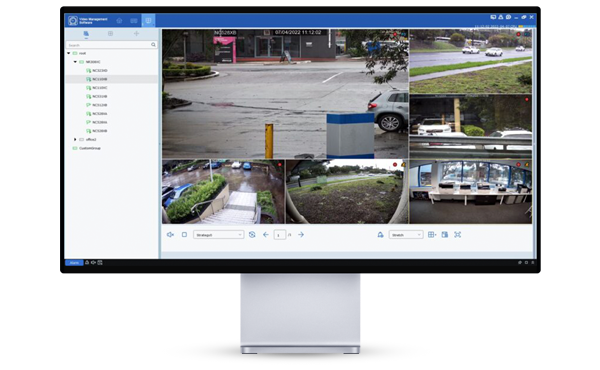The height and width of the screenshot is (370, 600).
Task: Collapse the NVR device tree node
Action: [x=75, y=62]
